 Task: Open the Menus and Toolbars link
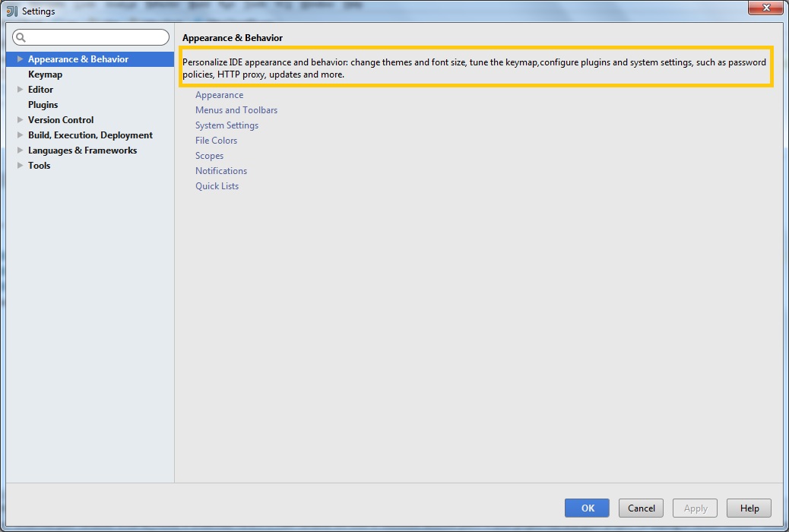[236, 110]
